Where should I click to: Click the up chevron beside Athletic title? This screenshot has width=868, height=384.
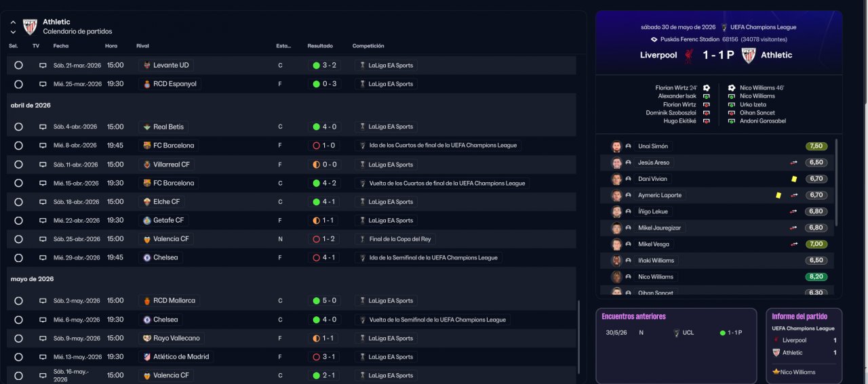[x=13, y=22]
